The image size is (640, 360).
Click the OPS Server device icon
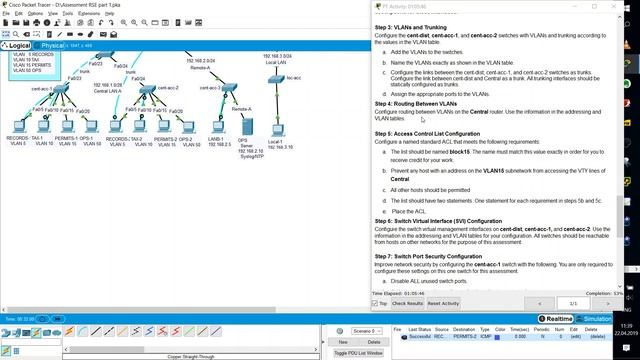pos(247,127)
